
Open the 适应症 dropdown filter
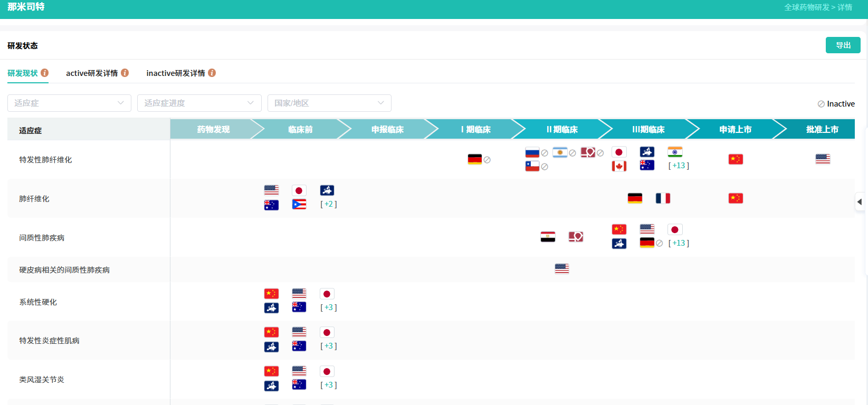coord(69,103)
